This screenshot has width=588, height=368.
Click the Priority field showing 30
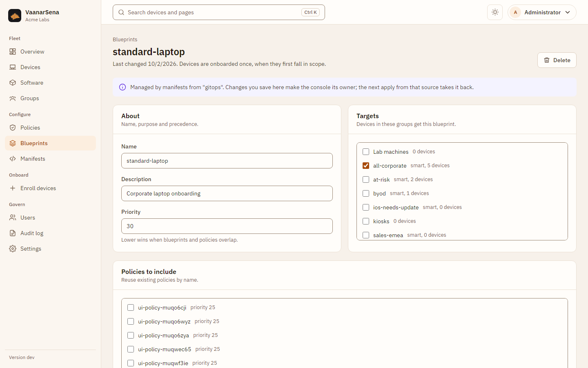click(x=227, y=226)
